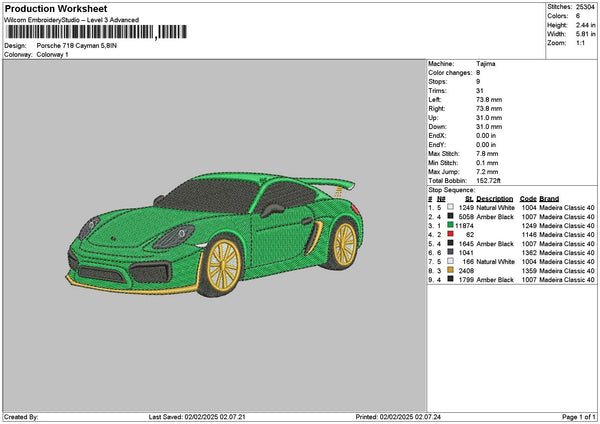Click the Width value '5.81 in'
This screenshot has width=600, height=424.
[585, 34]
